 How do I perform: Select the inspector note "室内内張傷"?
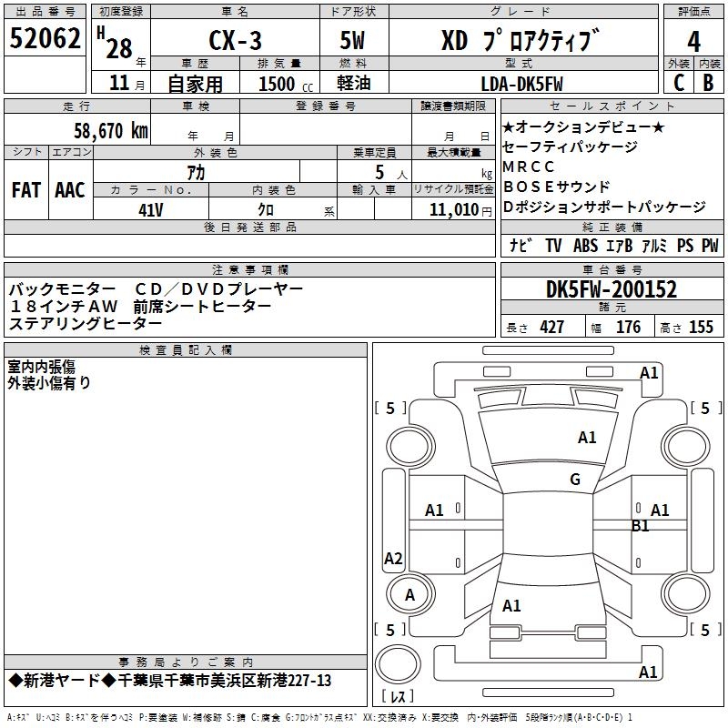point(41,367)
